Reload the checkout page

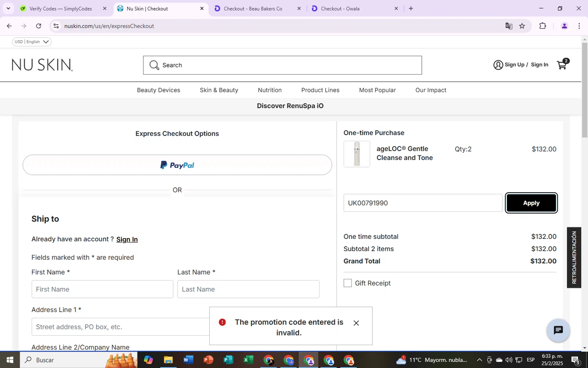click(38, 26)
